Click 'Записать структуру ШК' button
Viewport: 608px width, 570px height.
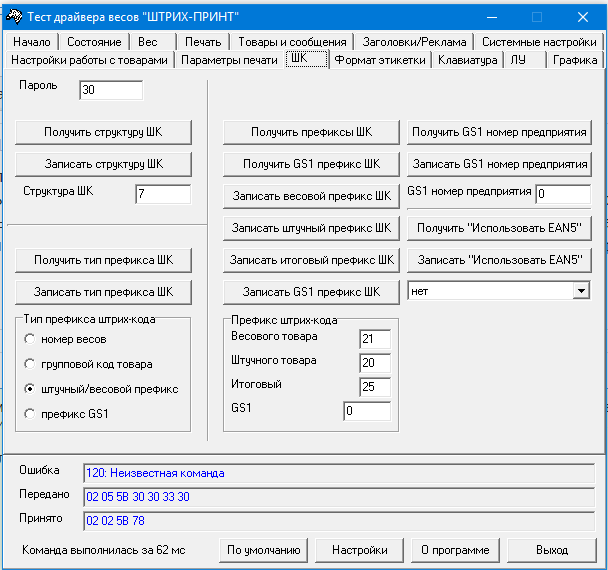pyautogui.click(x=103, y=164)
